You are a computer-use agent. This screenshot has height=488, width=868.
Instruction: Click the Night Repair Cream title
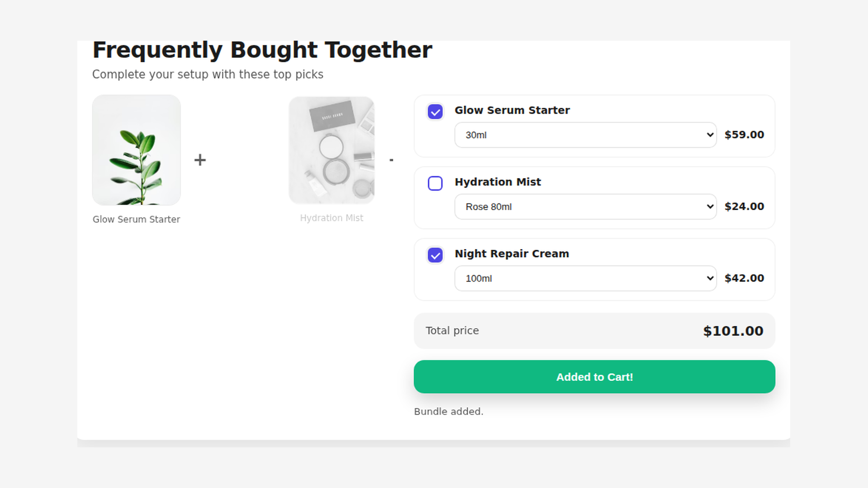tap(512, 253)
